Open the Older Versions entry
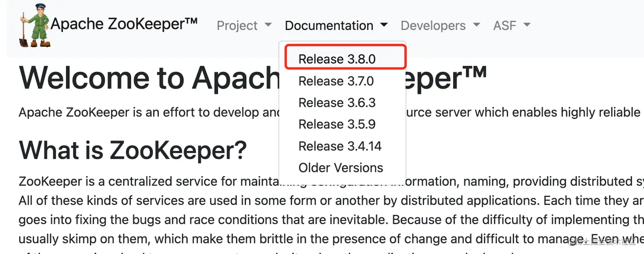The image size is (644, 254). point(341,168)
